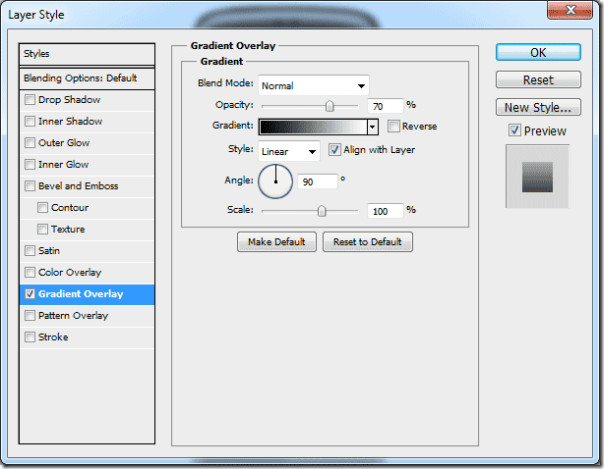Click the OK button
This screenshot has width=604, height=469.
(538, 52)
